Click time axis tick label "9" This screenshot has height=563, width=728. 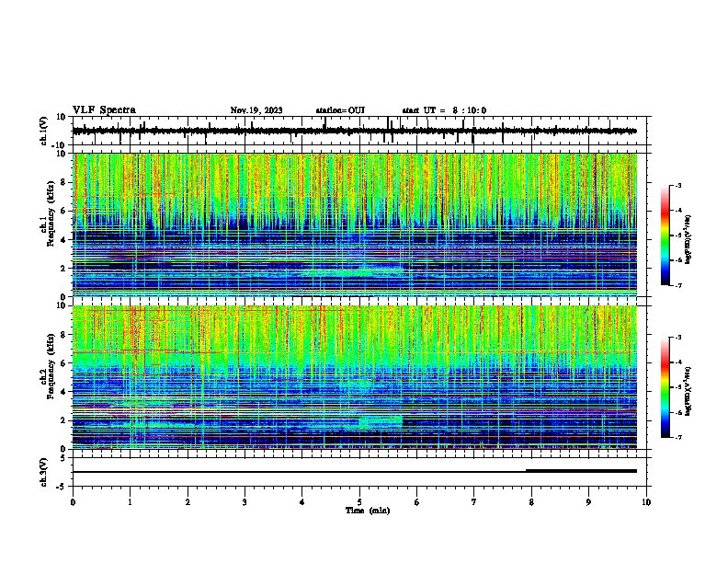coord(588,502)
